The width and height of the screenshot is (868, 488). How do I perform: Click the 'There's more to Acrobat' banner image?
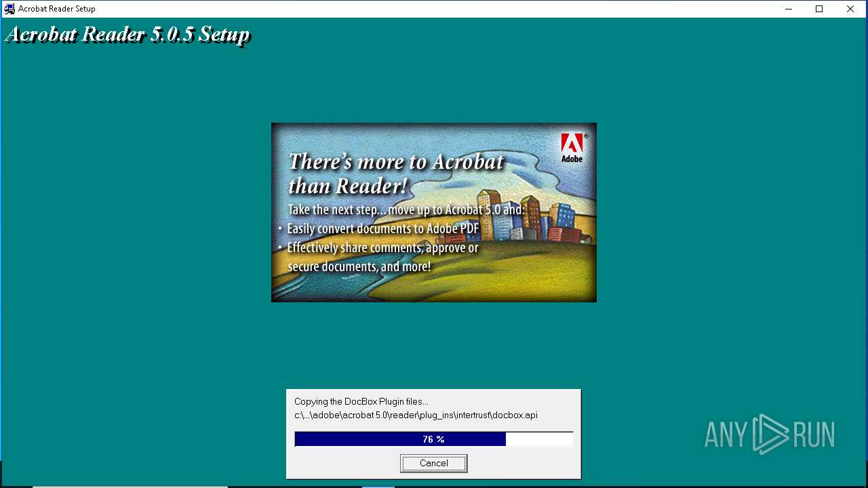tap(434, 212)
